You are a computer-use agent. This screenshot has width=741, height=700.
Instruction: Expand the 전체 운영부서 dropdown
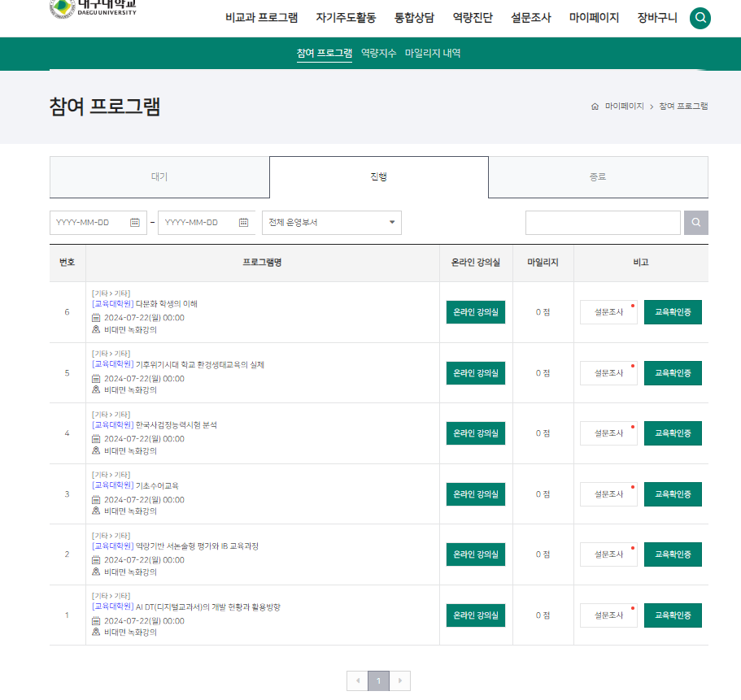pyautogui.click(x=331, y=223)
